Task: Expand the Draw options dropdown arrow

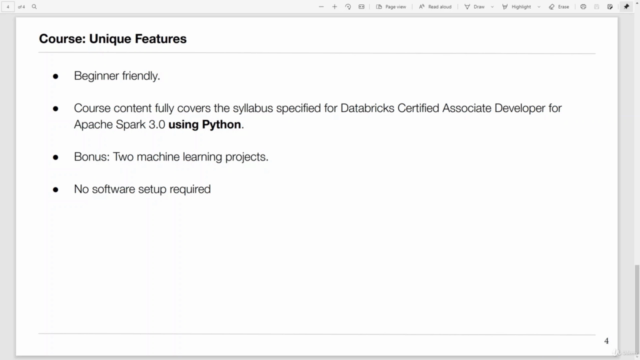Action: 492,7
